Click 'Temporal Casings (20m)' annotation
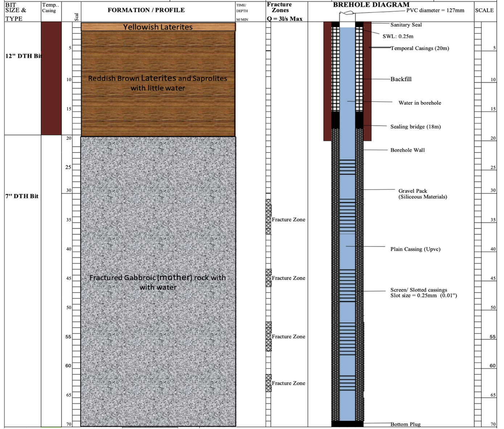The height and width of the screenshot is (429, 504). pos(420,48)
